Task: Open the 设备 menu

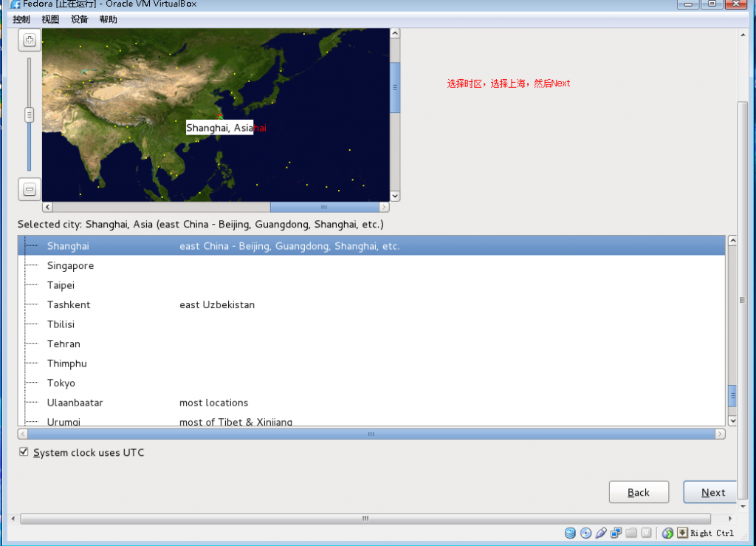Action: point(79,18)
